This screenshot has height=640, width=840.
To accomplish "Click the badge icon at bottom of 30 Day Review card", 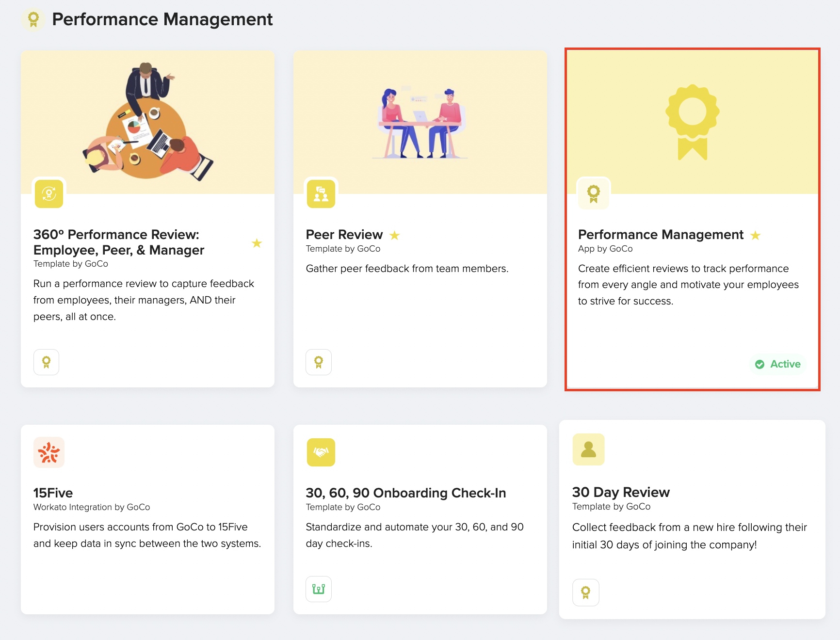I will [585, 592].
